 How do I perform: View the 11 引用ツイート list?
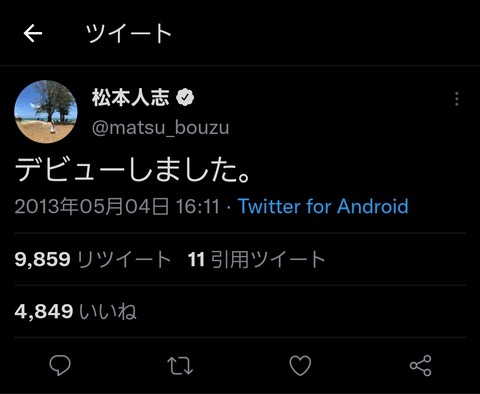point(256,259)
